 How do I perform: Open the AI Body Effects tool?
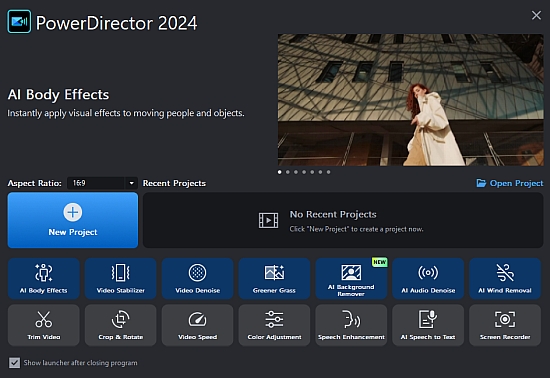click(x=43, y=279)
